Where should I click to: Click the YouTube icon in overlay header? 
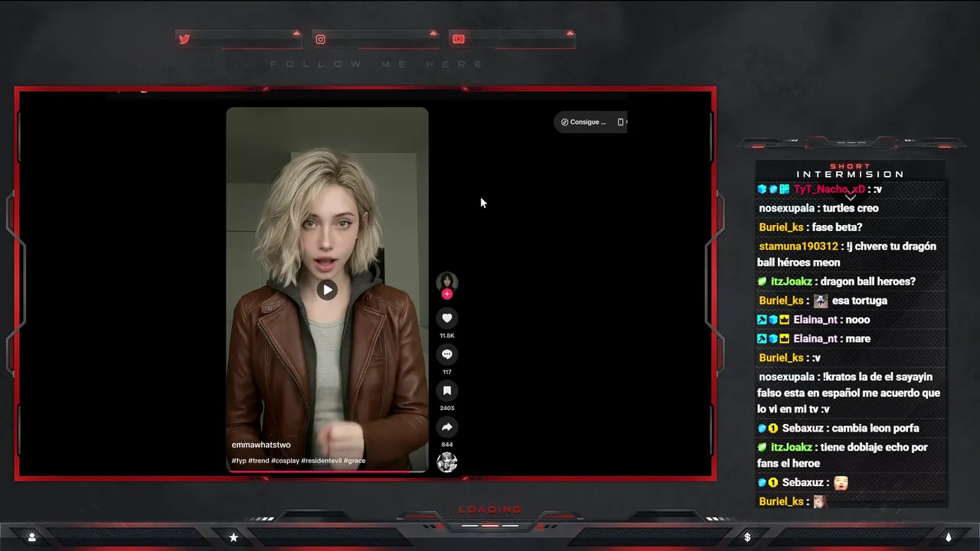[458, 39]
